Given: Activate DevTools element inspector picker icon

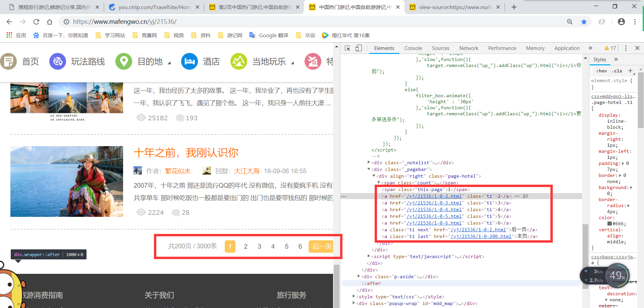Looking at the screenshot, I should point(347,48).
